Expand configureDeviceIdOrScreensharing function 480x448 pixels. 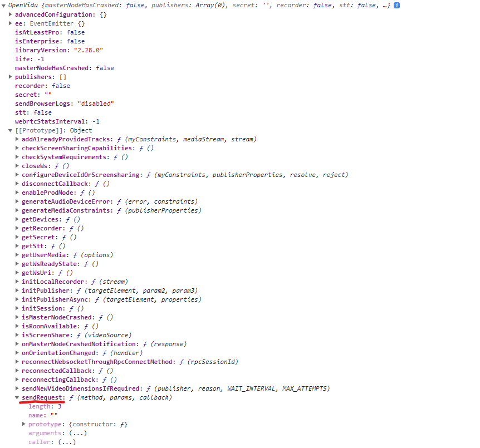17,175
